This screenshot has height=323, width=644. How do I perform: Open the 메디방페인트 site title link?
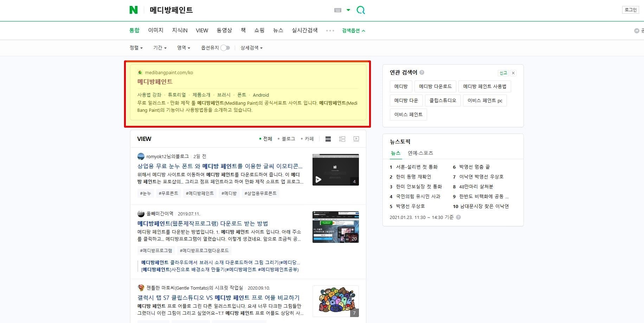click(155, 82)
